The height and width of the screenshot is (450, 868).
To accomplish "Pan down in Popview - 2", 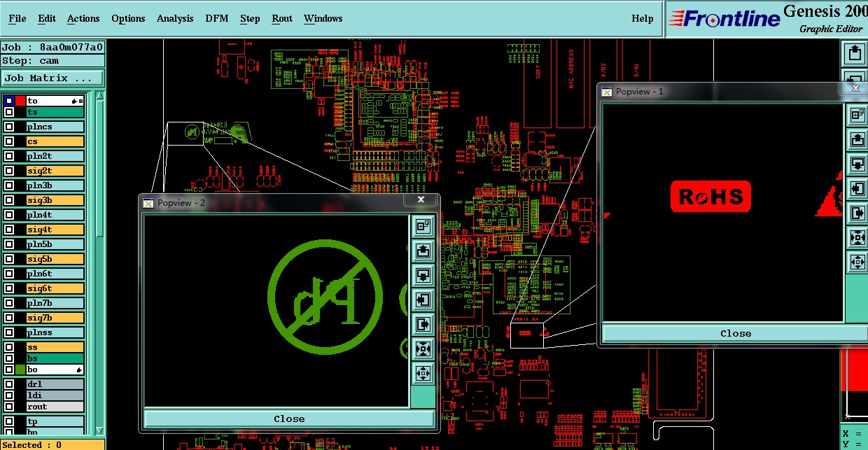I will click(423, 275).
